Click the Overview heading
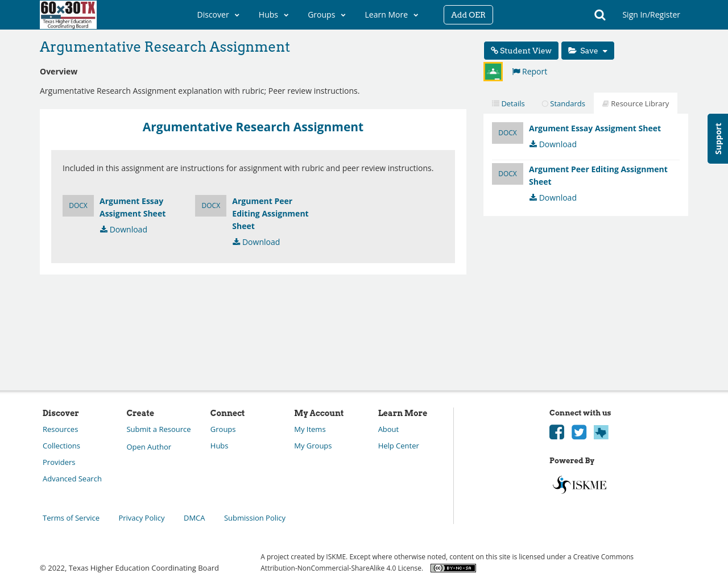 point(59,72)
